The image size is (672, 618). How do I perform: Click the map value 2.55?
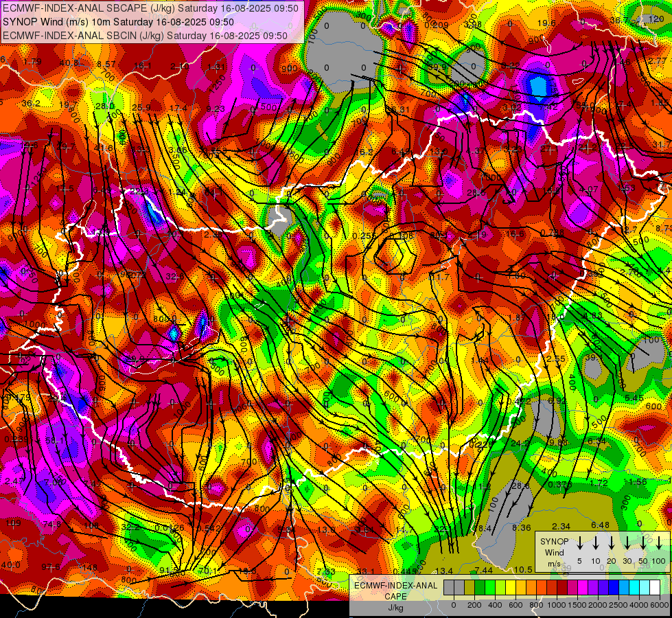click(555, 359)
